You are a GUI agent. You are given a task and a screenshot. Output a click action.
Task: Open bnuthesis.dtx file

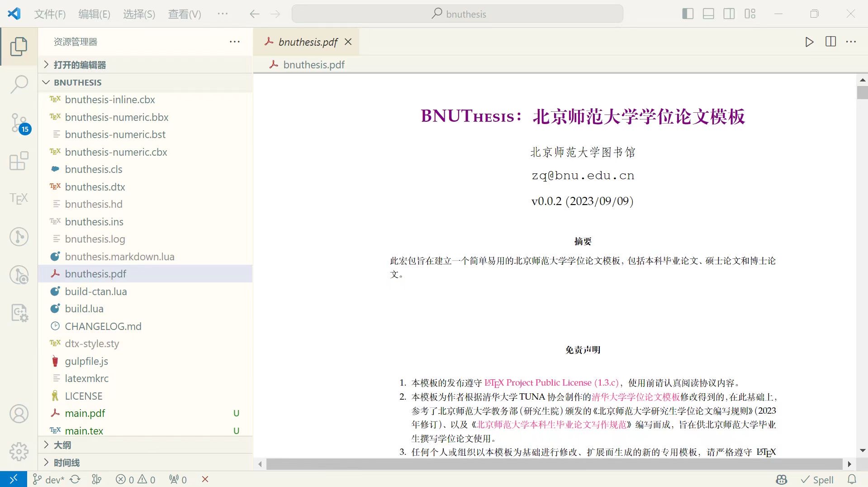145,187
